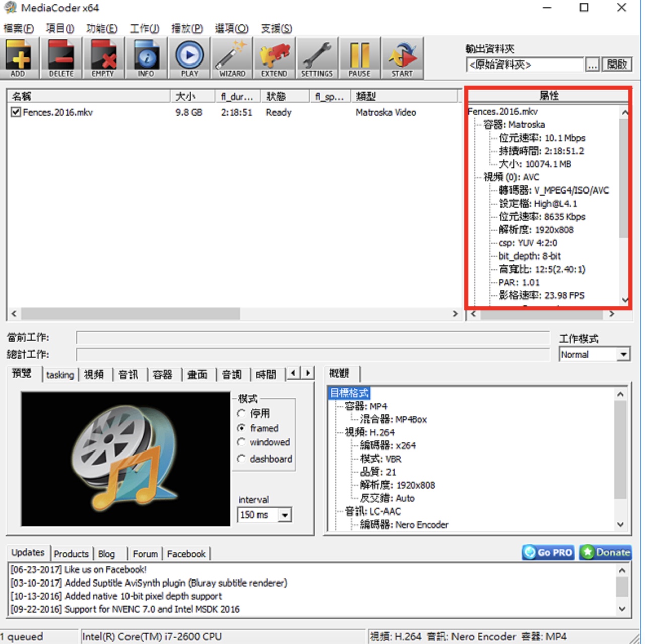Switch to the 容器 tab
The width and height of the screenshot is (645, 644).
162,375
